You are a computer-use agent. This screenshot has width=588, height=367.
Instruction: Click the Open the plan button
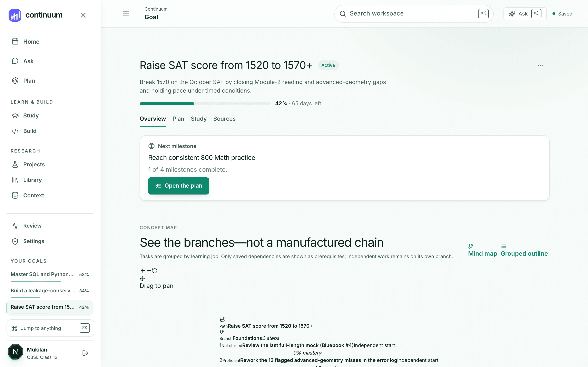[179, 186]
